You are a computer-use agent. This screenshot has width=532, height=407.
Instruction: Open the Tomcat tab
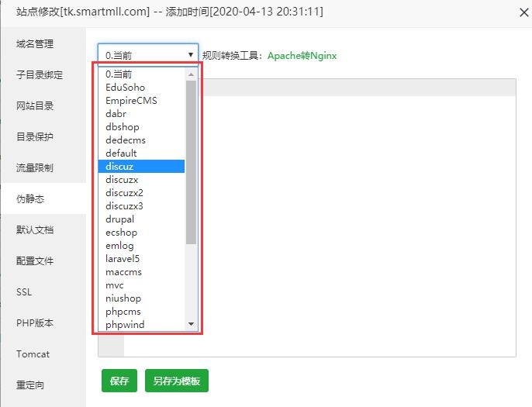(x=33, y=354)
